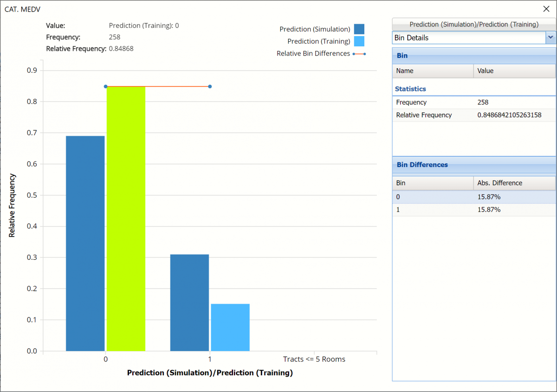Screen dimensions: 557x392
Task: Select bin 1 row in Bin Differences table
Action: (x=473, y=210)
